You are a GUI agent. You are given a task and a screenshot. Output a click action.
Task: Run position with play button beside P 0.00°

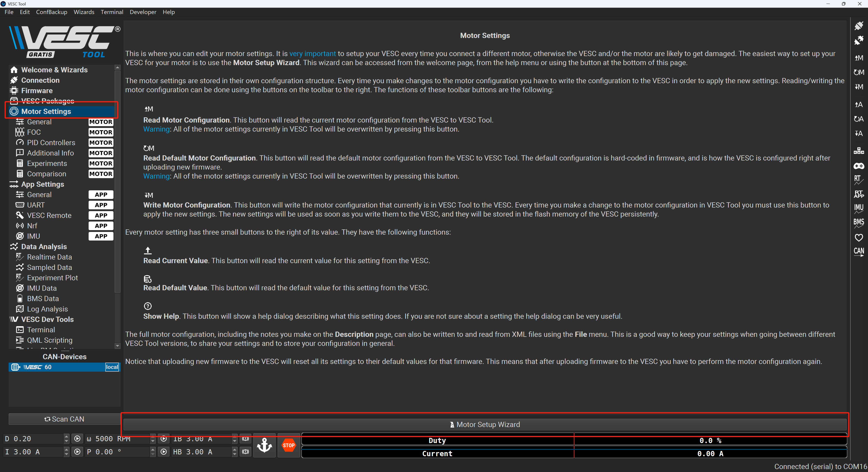coord(164,452)
